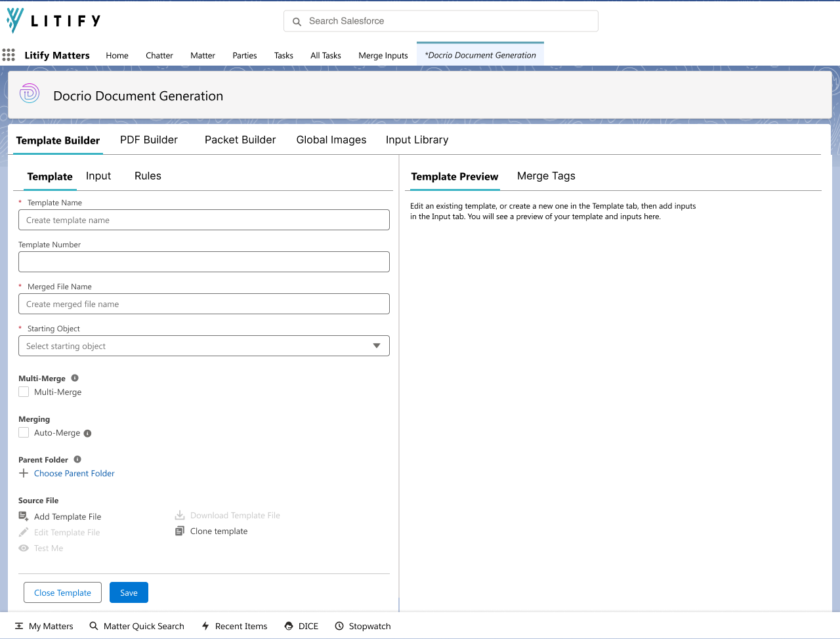The height and width of the screenshot is (639, 840).
Task: Open the Stopwatch utility item
Action: (363, 626)
